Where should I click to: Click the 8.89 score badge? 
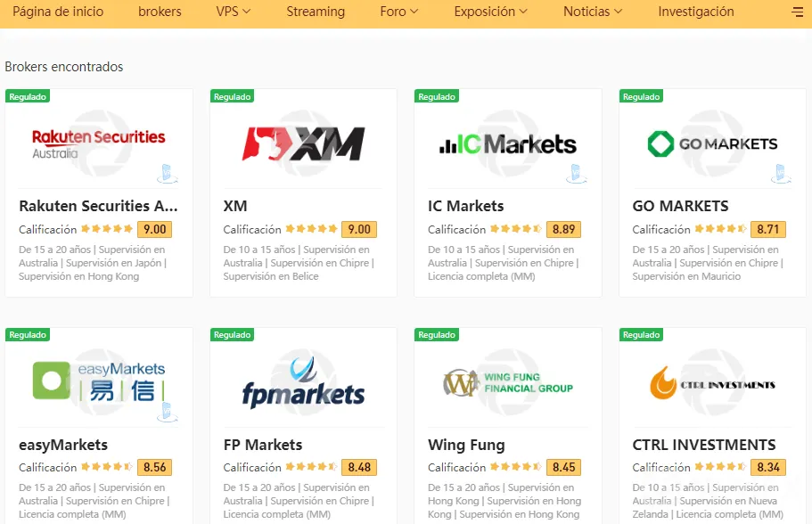click(x=563, y=229)
